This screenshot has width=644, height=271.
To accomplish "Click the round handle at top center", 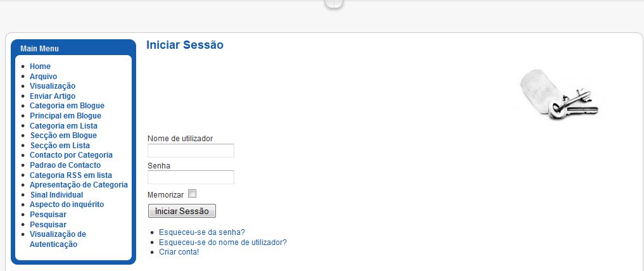I will 334,4.
